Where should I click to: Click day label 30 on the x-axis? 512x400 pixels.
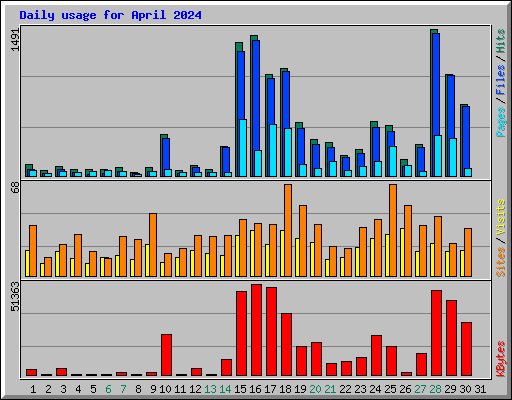[465, 389]
